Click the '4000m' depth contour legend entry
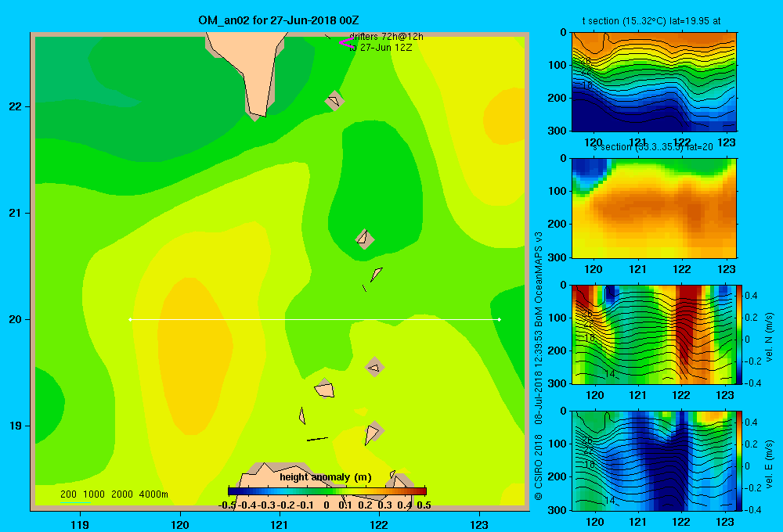This screenshot has height=532, width=783. click(x=153, y=494)
